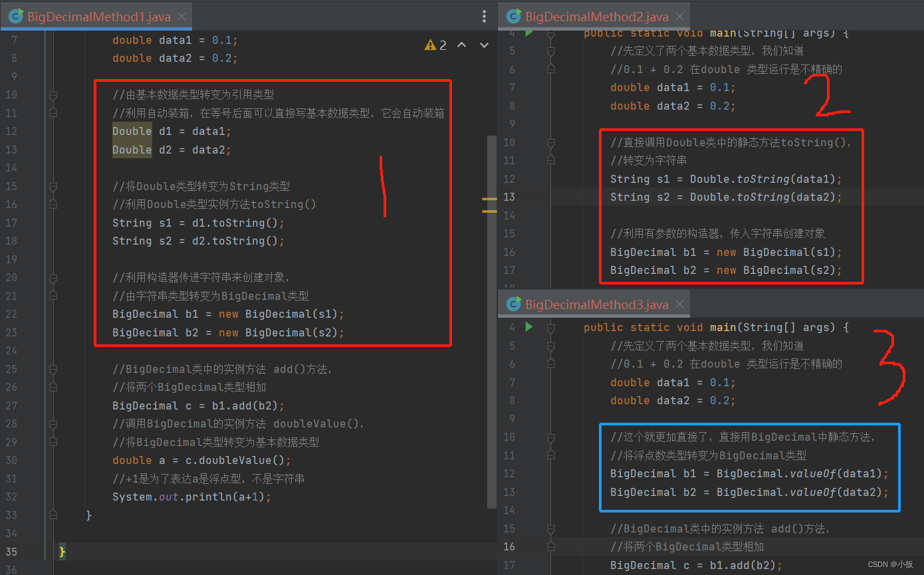Open the editor More options three-dot icon
The width and height of the screenshot is (924, 575).
point(484,16)
